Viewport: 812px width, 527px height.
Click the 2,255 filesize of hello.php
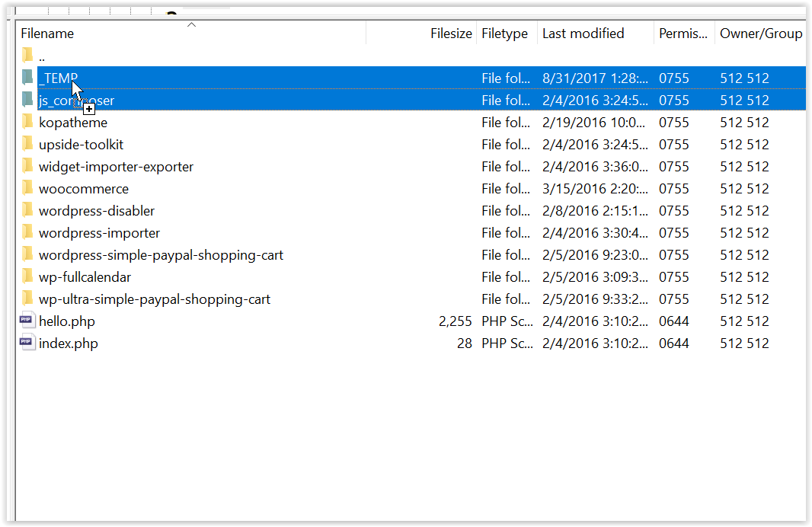(x=456, y=321)
